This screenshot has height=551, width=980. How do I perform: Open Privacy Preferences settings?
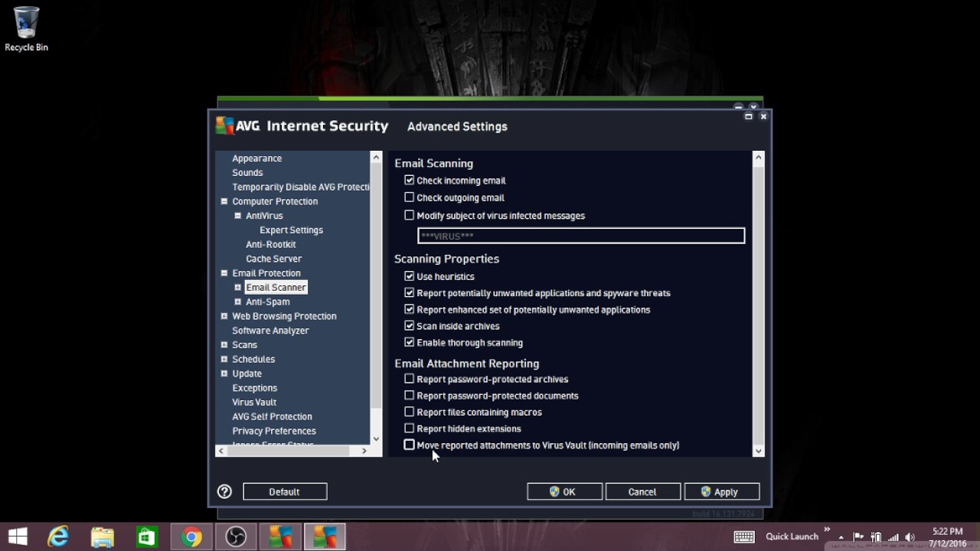point(274,431)
